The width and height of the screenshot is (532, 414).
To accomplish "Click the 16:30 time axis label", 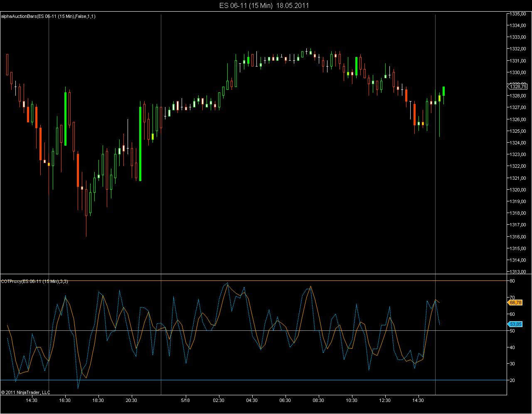I will point(65,400).
